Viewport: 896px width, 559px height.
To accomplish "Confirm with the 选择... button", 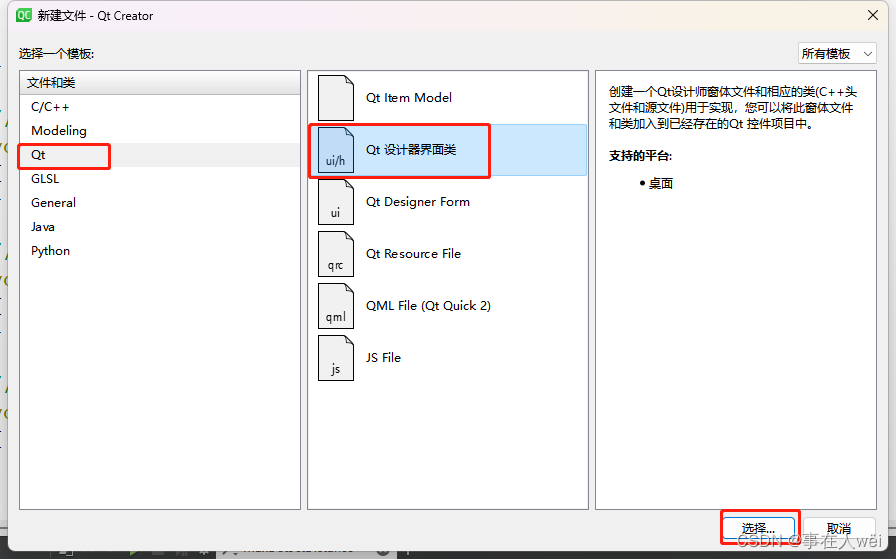I will point(759,528).
